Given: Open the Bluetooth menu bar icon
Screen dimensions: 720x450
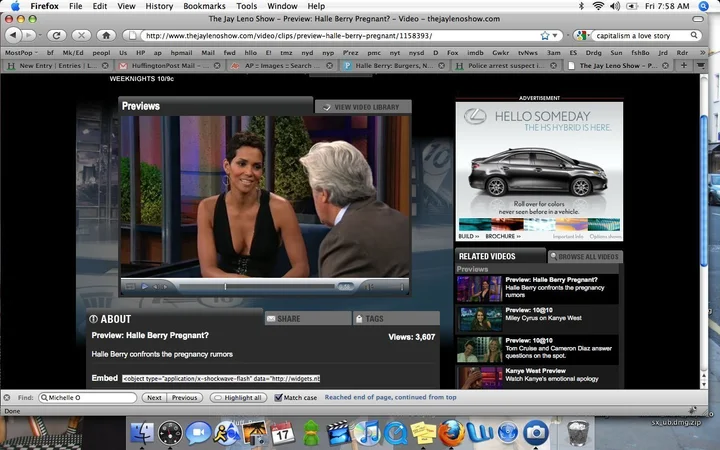Looking at the screenshot, I should [581, 6].
